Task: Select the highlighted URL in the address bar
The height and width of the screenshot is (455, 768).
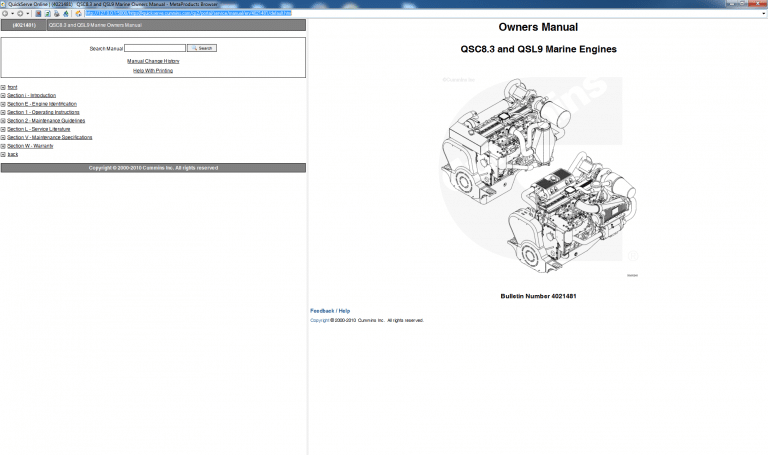Action: [x=189, y=13]
